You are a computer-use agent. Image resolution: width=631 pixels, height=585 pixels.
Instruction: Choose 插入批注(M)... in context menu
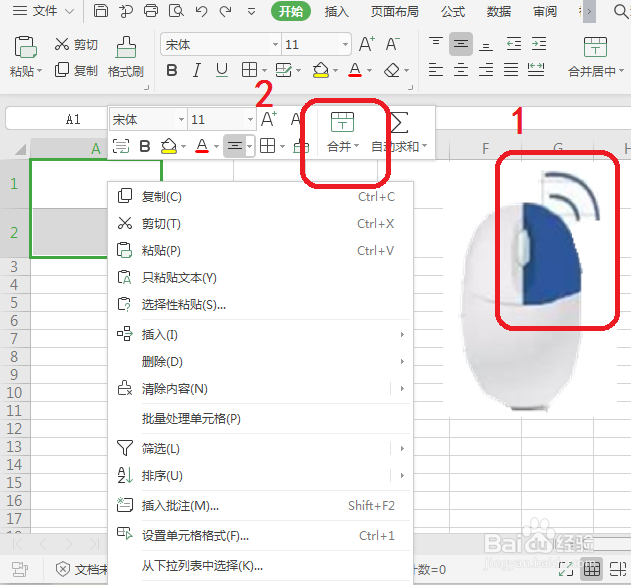(260, 505)
